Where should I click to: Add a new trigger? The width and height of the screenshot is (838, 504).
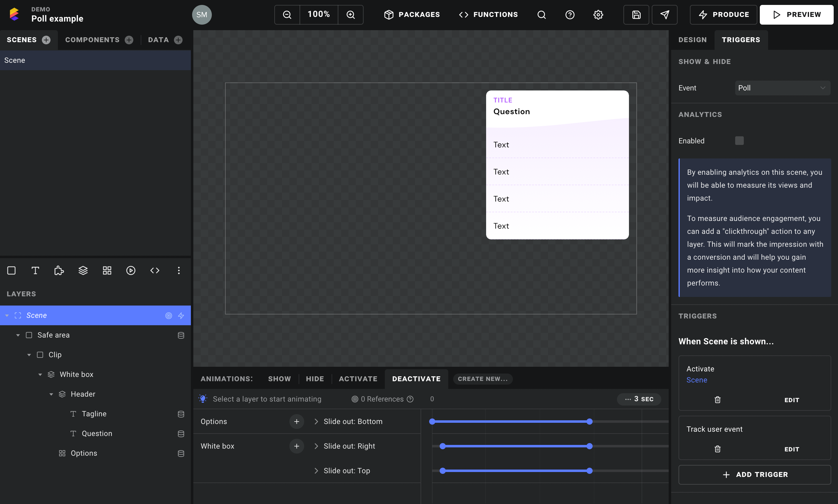(x=754, y=474)
